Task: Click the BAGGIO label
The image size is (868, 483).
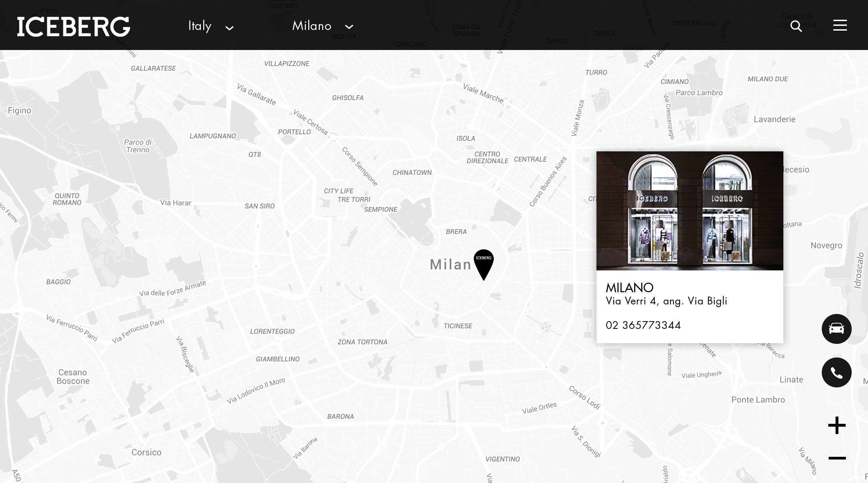Action: [x=58, y=282]
